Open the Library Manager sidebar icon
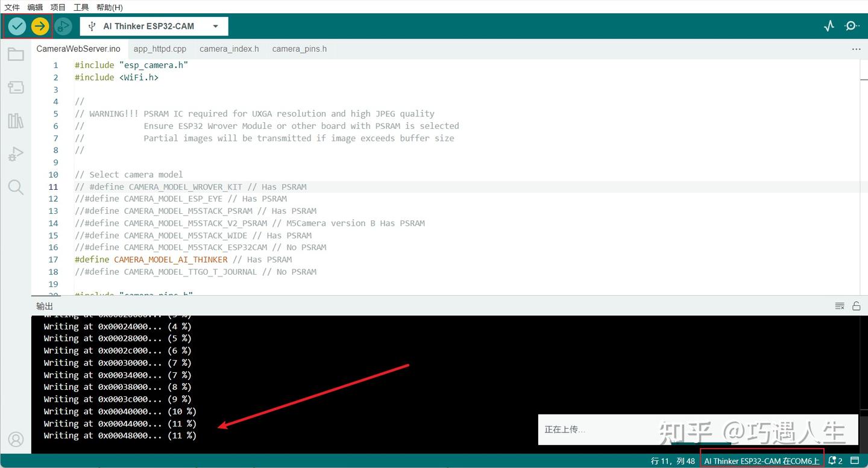This screenshot has width=868, height=468. point(16,120)
